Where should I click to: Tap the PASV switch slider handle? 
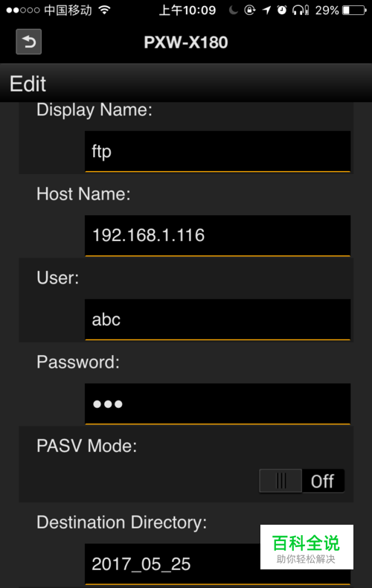pyautogui.click(x=281, y=481)
